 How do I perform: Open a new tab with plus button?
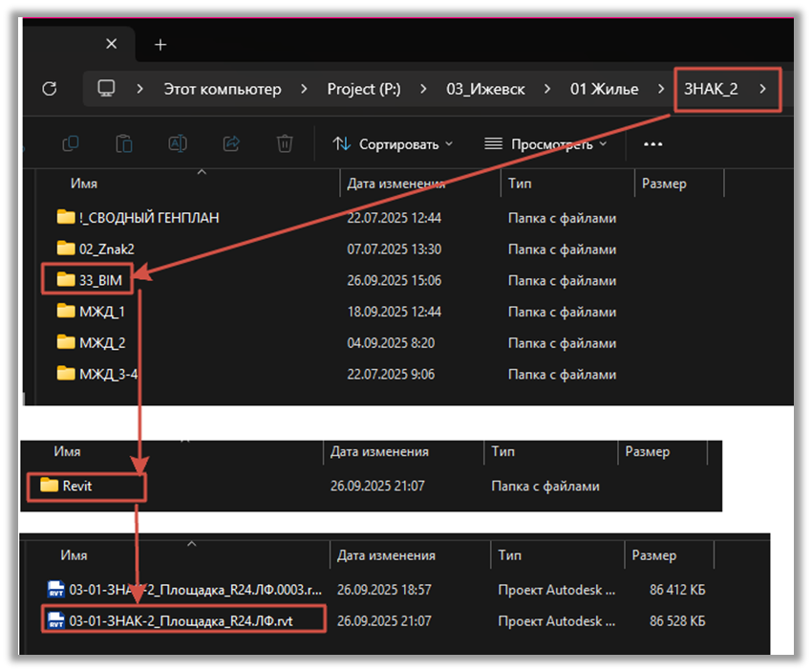pyautogui.click(x=160, y=45)
